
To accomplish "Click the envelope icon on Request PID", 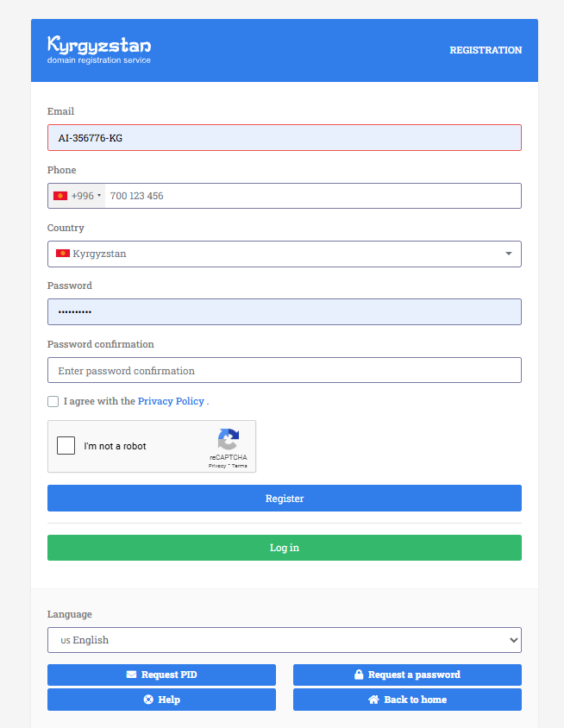I will [x=131, y=675].
